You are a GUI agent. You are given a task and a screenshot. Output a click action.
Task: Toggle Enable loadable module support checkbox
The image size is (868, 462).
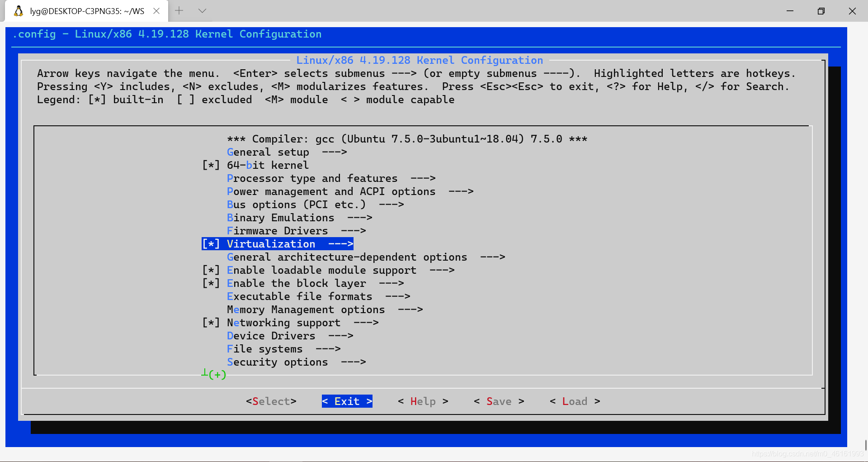[211, 270]
